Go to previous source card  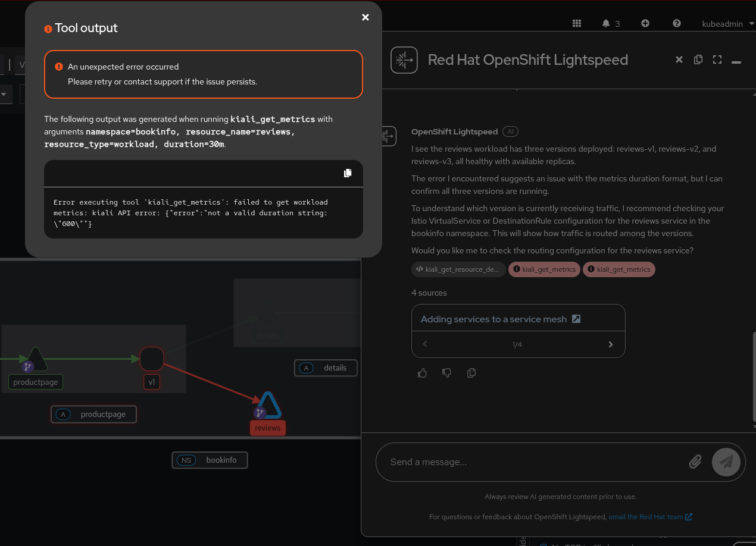pyautogui.click(x=425, y=344)
